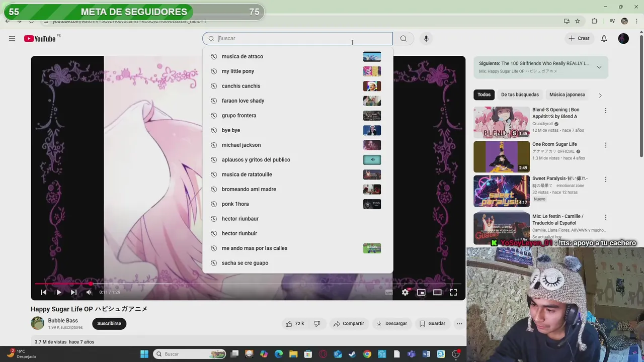Choose 'musica de ratatouille' suggestion
Viewport: 644px width, 362px height.
click(297, 174)
